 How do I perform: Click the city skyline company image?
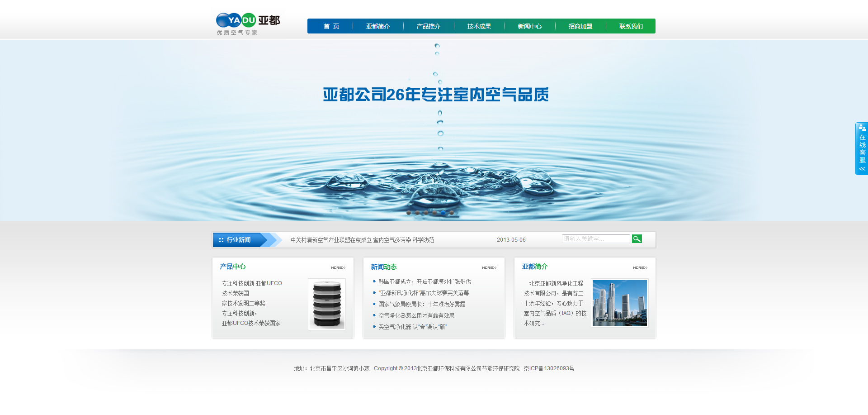click(x=619, y=302)
